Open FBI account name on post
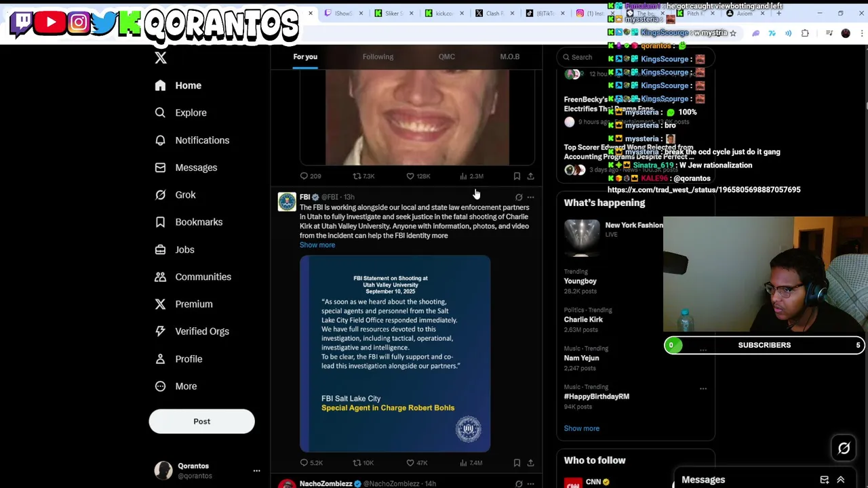The image size is (868, 488). [x=304, y=197]
